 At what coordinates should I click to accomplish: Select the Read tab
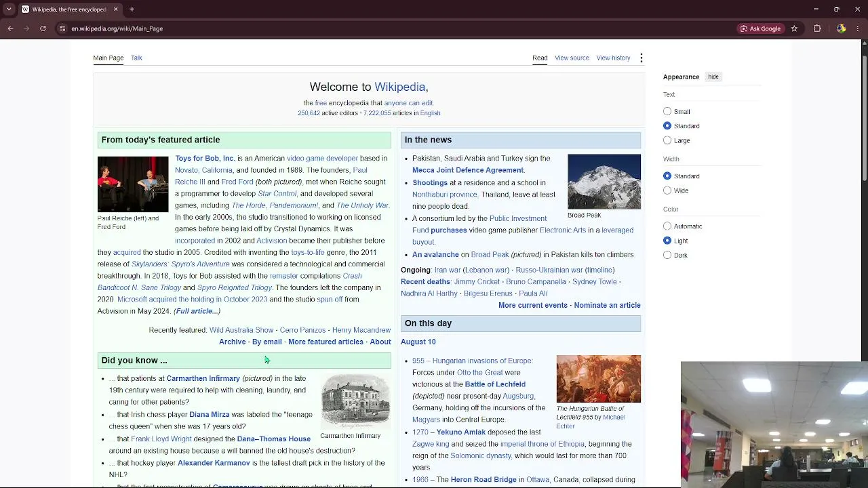click(x=540, y=58)
